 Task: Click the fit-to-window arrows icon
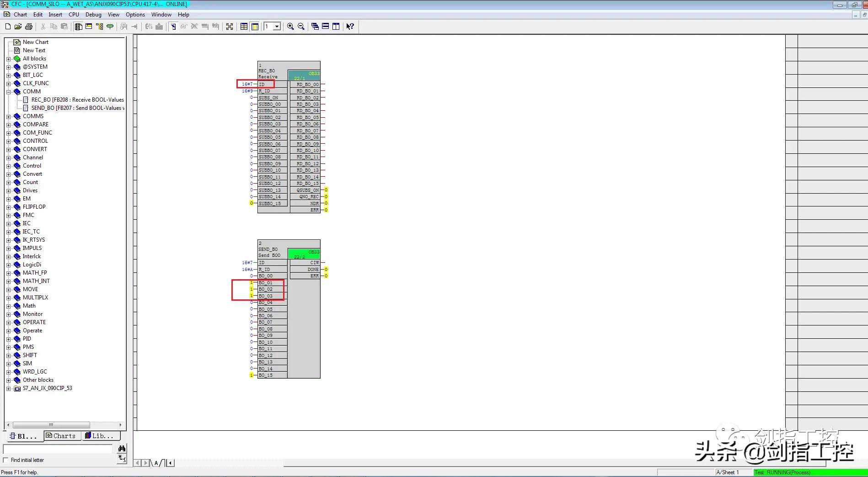tap(230, 27)
